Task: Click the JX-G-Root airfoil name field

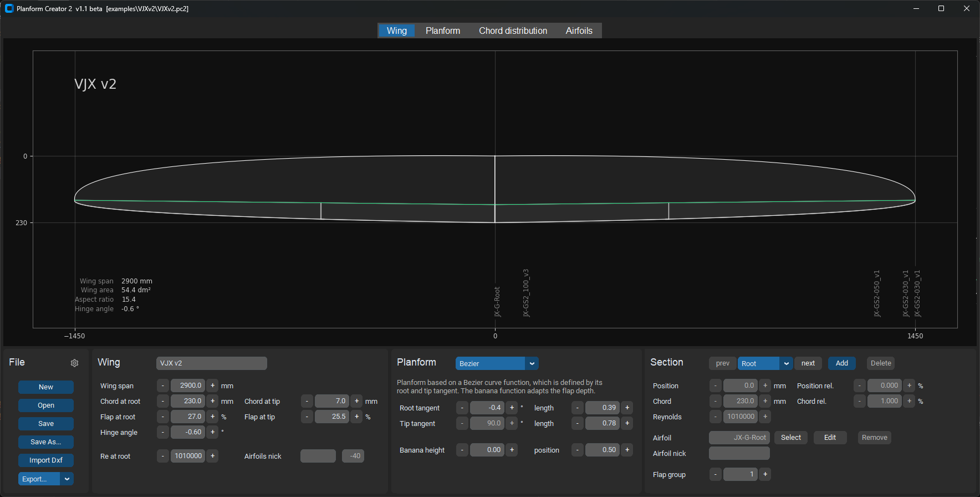Action: click(739, 438)
